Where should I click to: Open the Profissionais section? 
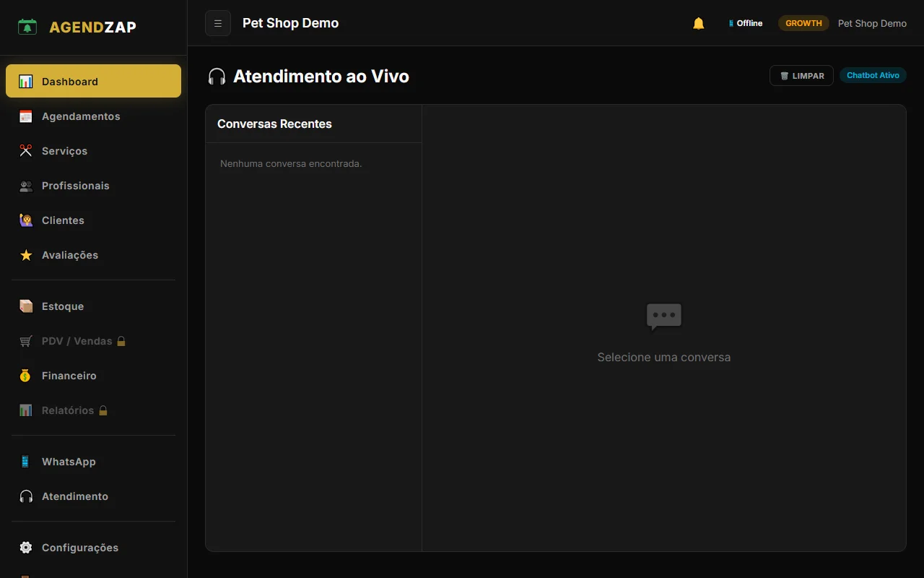(76, 186)
